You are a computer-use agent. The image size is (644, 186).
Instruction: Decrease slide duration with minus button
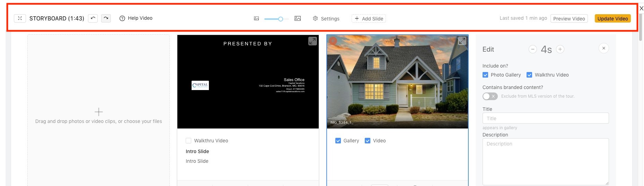point(533,50)
